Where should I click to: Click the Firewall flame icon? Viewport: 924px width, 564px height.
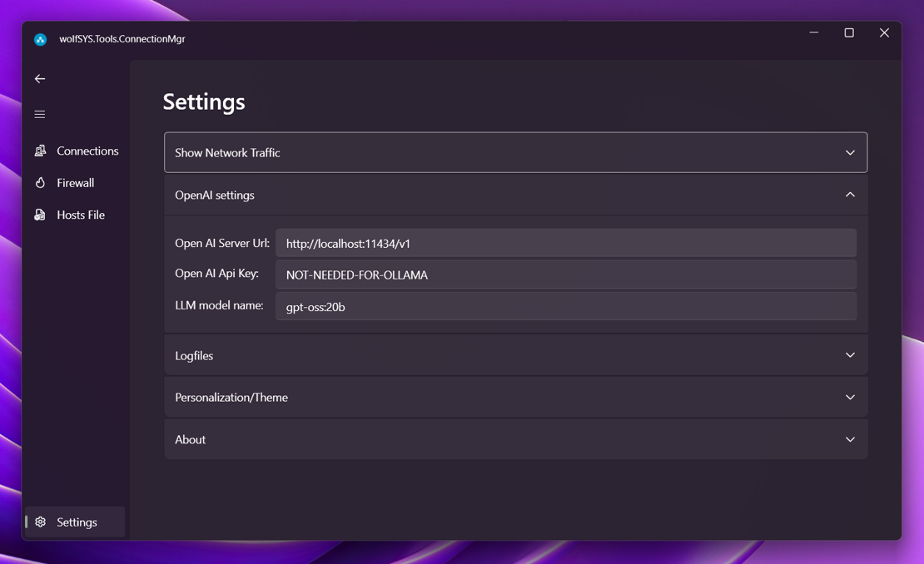(40, 183)
